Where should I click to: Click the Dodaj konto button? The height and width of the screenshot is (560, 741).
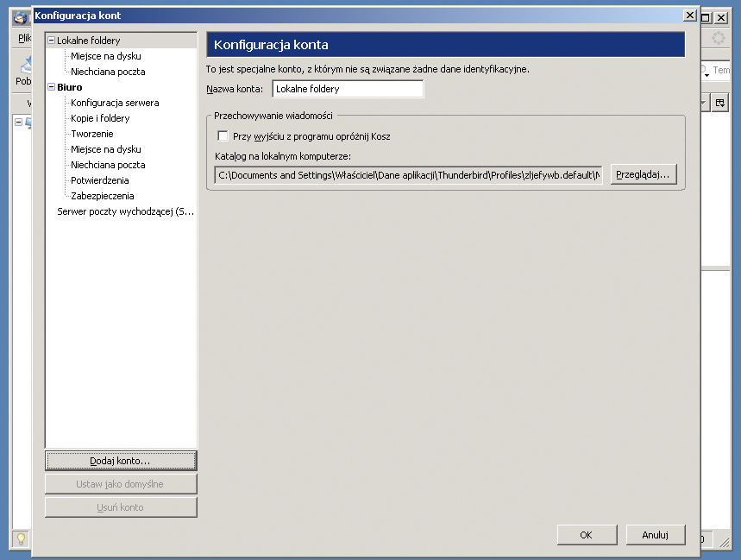(121, 461)
